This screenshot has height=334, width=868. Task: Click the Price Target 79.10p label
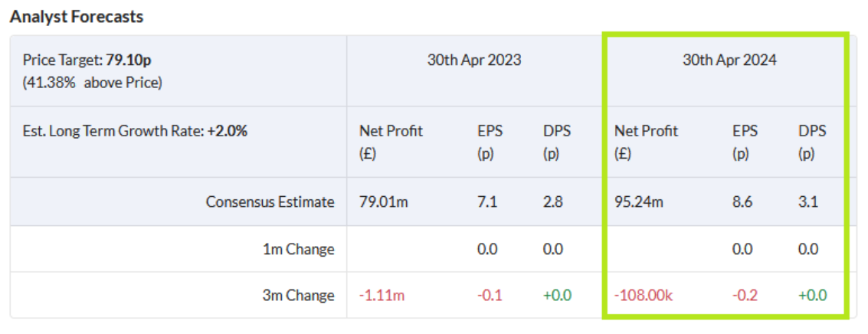pyautogui.click(x=92, y=60)
